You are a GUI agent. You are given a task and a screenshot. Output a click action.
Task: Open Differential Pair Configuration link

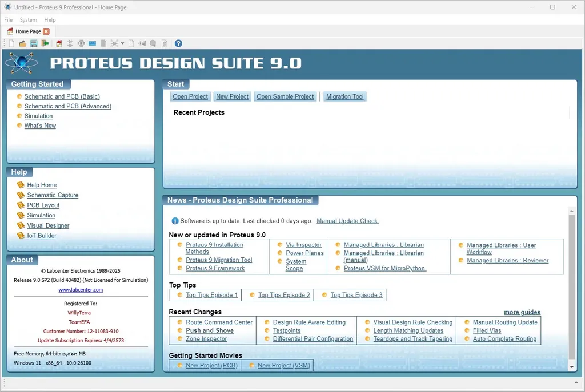[313, 339]
